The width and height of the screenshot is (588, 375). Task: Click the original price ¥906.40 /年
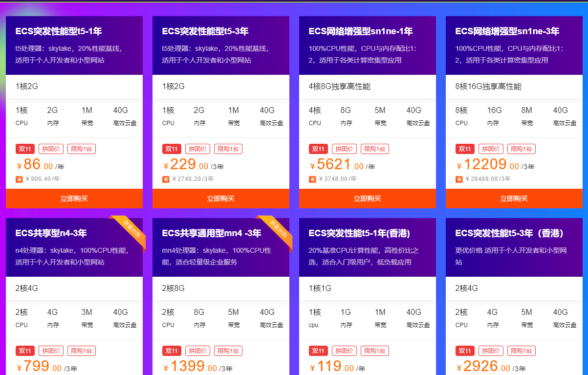click(x=43, y=179)
